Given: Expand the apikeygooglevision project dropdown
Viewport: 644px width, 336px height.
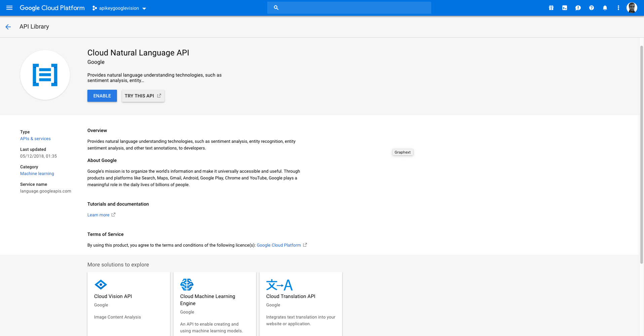Looking at the screenshot, I should coord(144,8).
